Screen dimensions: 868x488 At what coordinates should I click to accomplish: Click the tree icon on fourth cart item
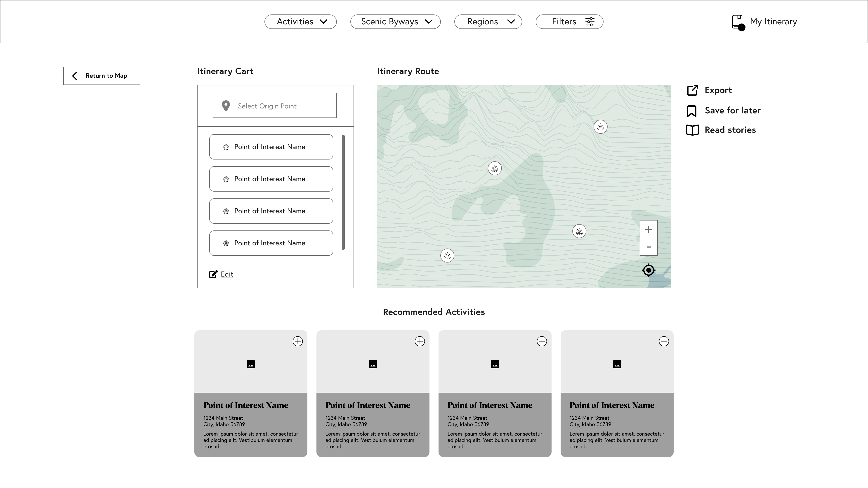click(x=226, y=243)
